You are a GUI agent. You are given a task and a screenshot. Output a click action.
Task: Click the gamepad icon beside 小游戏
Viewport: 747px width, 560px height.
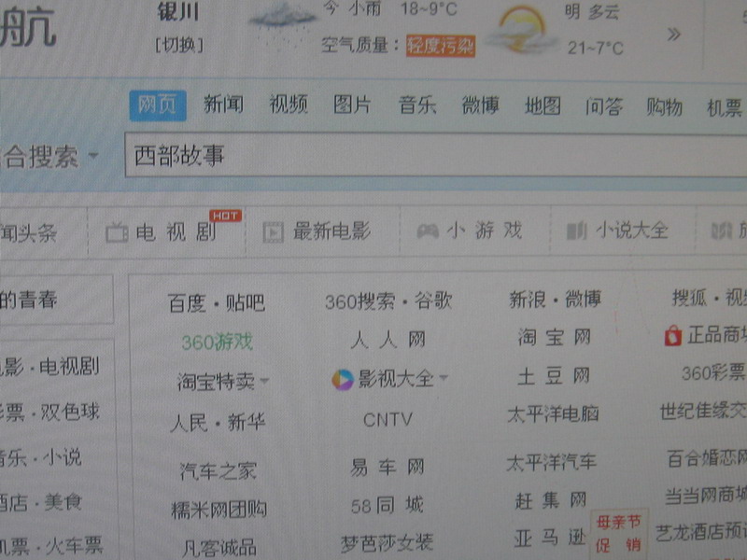[x=427, y=231]
